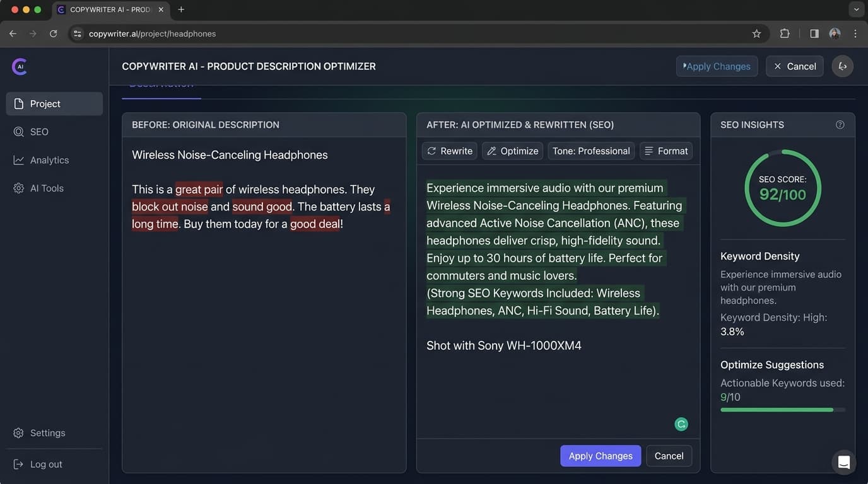Select the Analytics chart icon in sidebar
Viewport: 868px width, 484px height.
20,159
